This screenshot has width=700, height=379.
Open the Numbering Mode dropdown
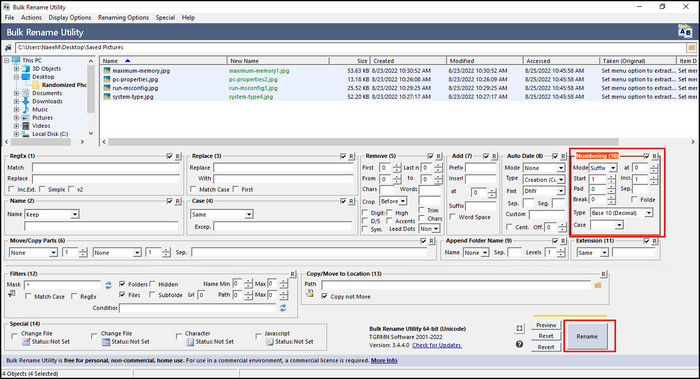[603, 168]
